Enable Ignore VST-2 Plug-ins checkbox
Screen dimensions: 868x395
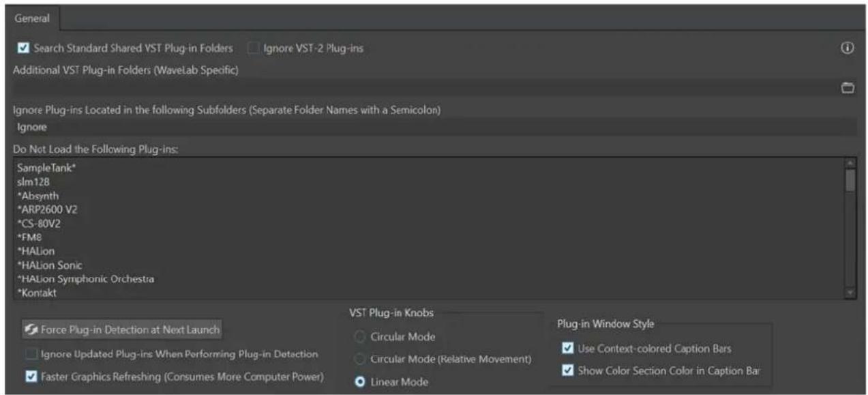pos(254,48)
